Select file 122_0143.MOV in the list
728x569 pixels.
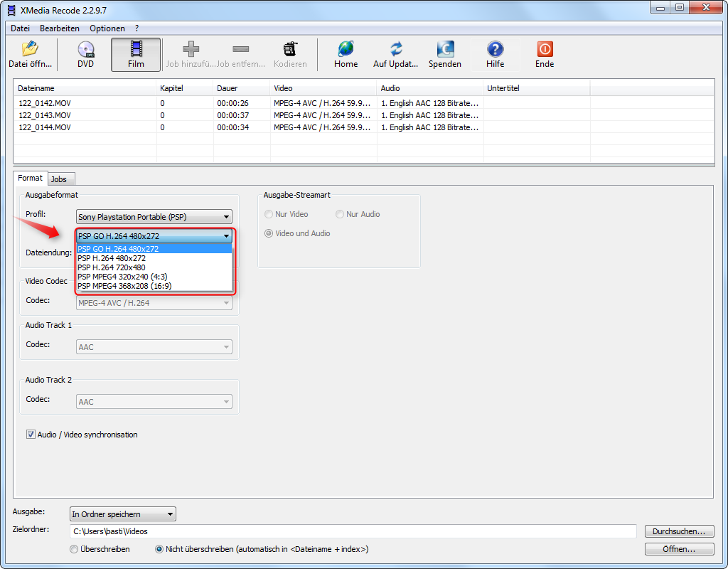click(x=45, y=115)
